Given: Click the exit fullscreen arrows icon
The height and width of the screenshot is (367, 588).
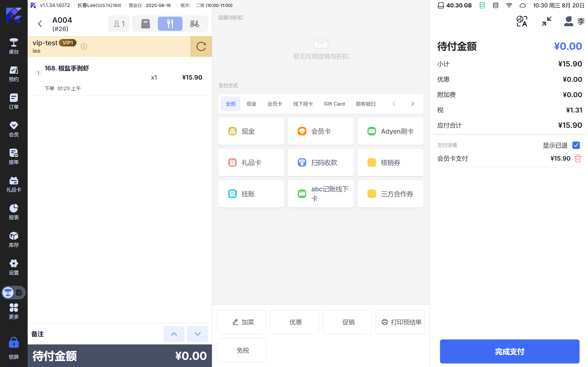Looking at the screenshot, I should coord(546,21).
